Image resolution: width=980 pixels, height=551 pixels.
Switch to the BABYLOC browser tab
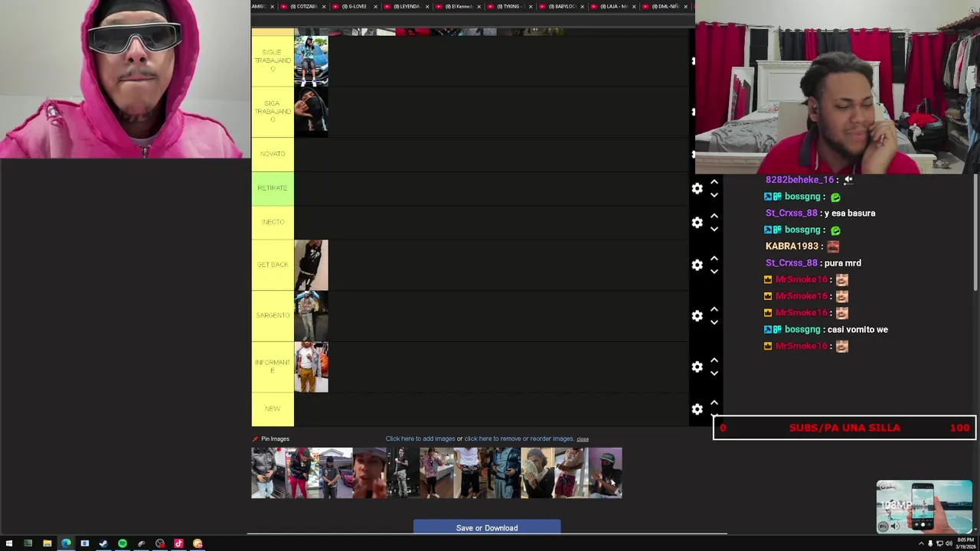pyautogui.click(x=561, y=6)
